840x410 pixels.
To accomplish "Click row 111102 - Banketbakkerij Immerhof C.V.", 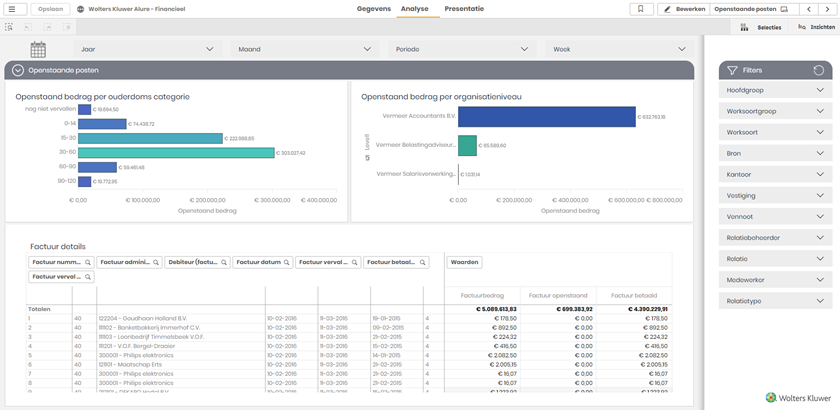I will point(147,327).
